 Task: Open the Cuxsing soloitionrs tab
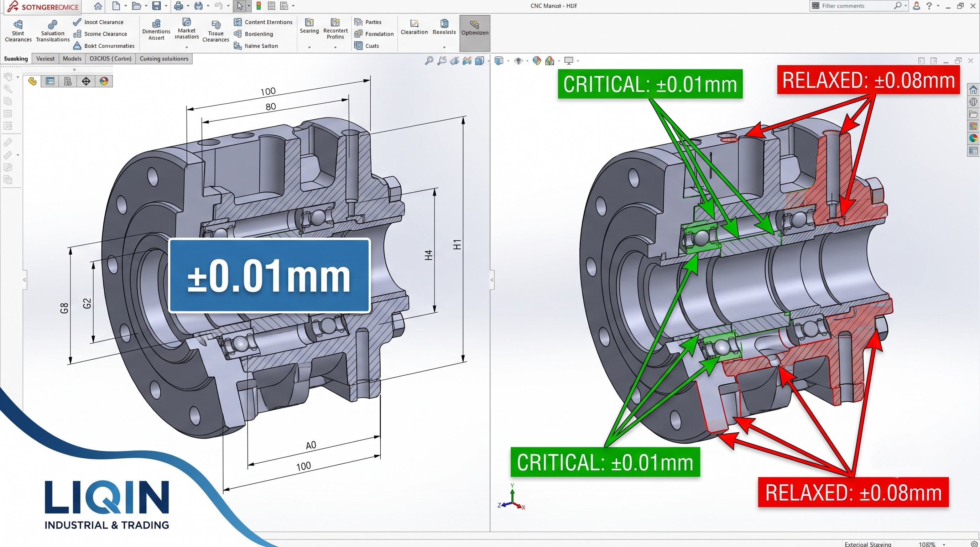point(164,58)
